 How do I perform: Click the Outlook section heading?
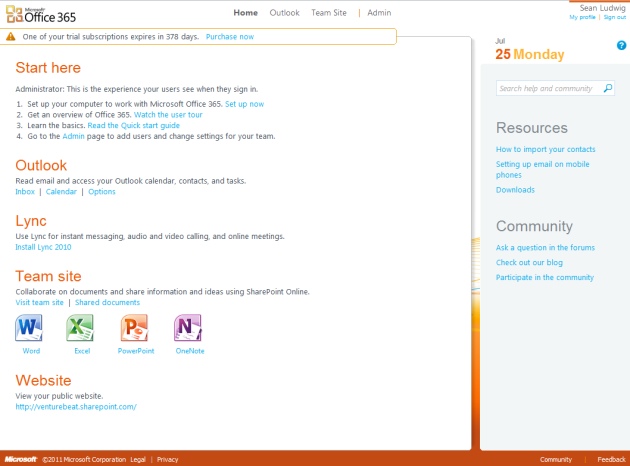41,166
